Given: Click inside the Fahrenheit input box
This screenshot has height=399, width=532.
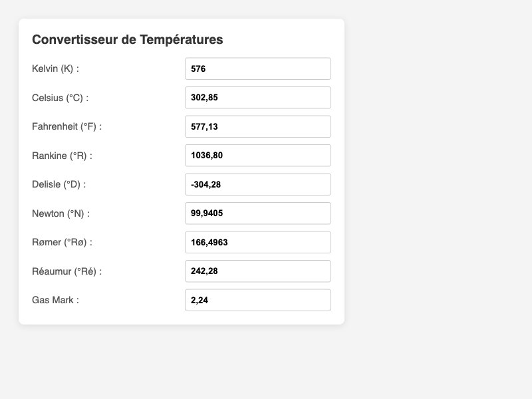Looking at the screenshot, I should [x=257, y=126].
